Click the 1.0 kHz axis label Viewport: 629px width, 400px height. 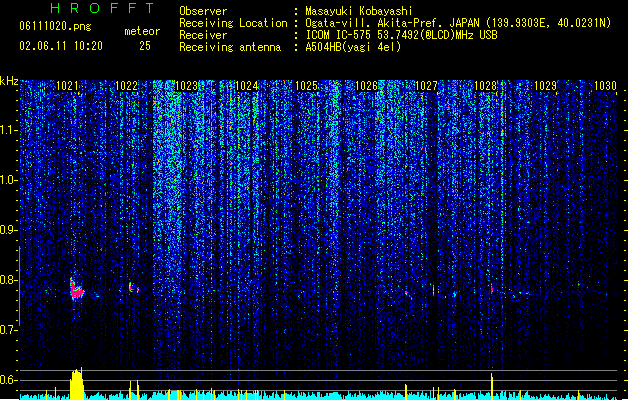[9, 180]
